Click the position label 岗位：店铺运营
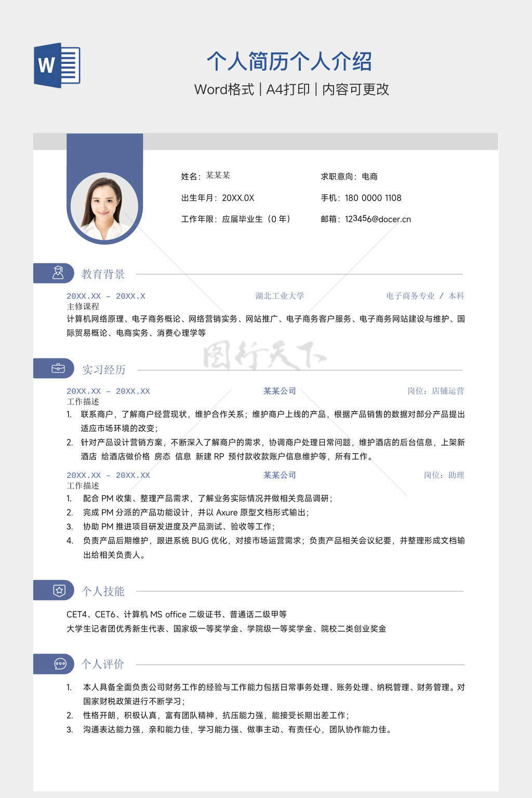This screenshot has width=532, height=798. 435,391
